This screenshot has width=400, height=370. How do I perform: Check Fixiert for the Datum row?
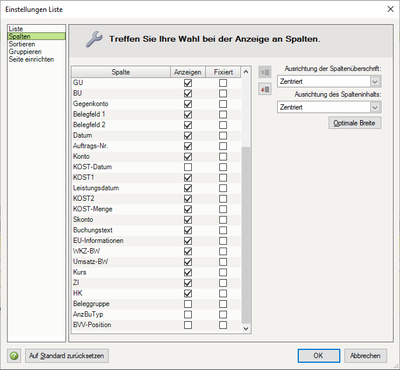223,136
